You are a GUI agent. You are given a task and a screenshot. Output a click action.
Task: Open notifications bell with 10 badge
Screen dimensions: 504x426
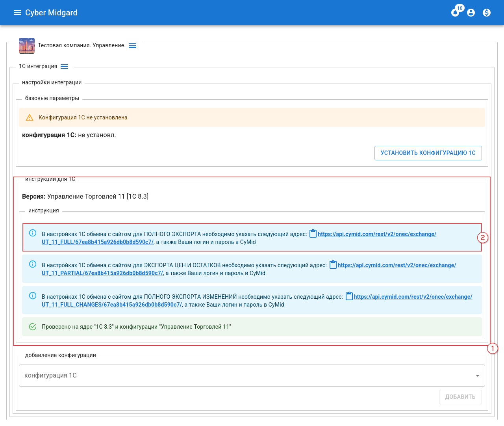click(455, 13)
